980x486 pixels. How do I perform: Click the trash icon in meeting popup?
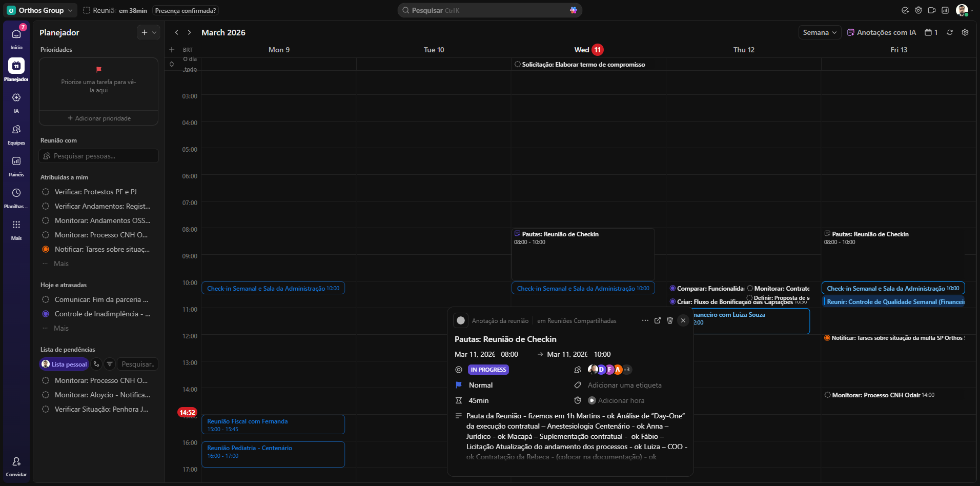(669, 320)
